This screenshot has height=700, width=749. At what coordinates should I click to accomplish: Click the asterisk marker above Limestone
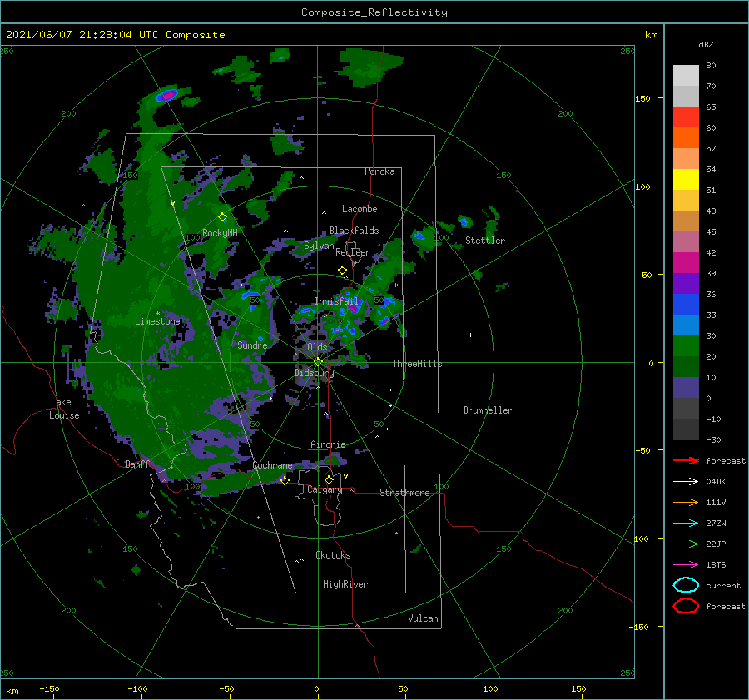tap(157, 314)
